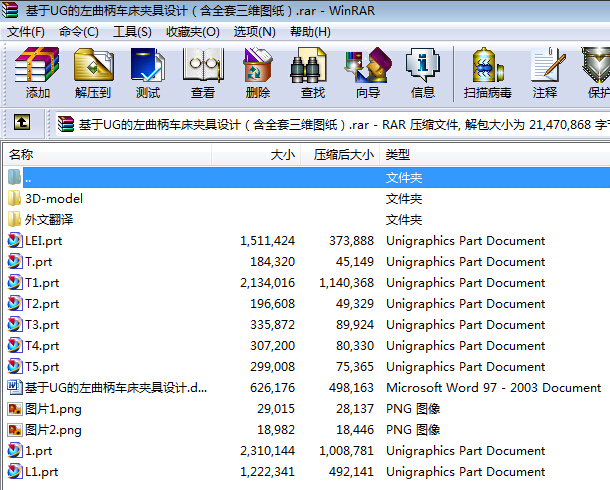Open the Find (查找) binoculars icon

(308, 65)
